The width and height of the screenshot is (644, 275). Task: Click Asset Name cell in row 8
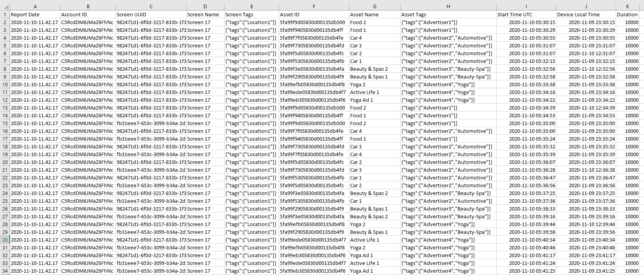tap(375, 69)
